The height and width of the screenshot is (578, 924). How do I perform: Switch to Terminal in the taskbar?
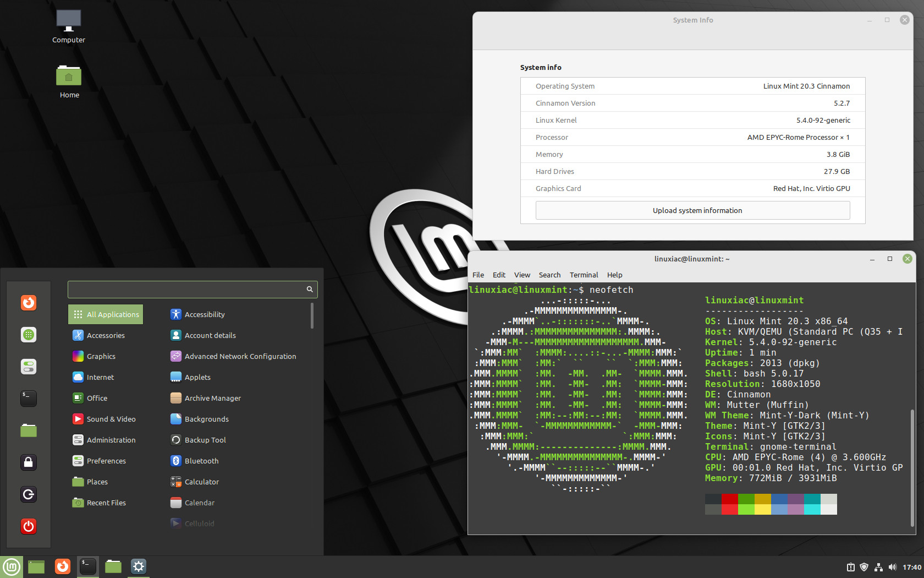pos(88,566)
